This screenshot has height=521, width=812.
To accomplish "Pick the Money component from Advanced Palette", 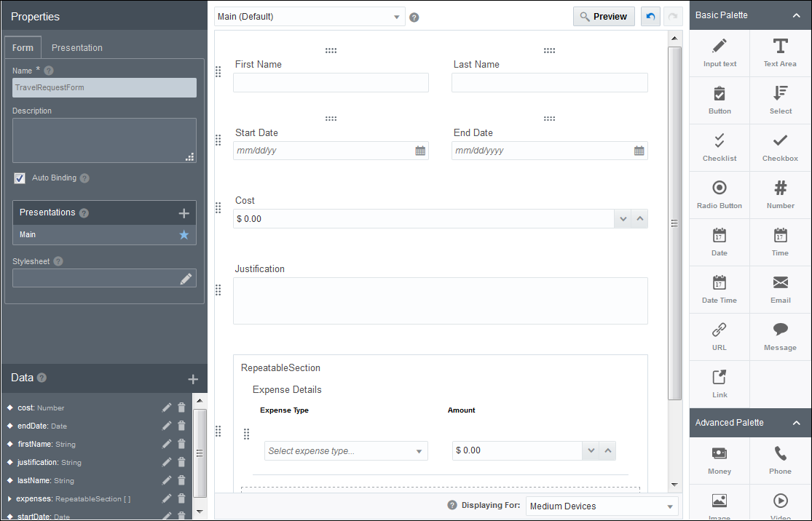I will point(719,461).
